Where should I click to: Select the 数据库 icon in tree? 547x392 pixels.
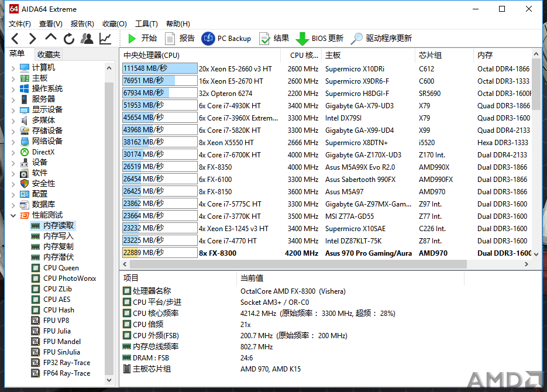[x=25, y=205]
